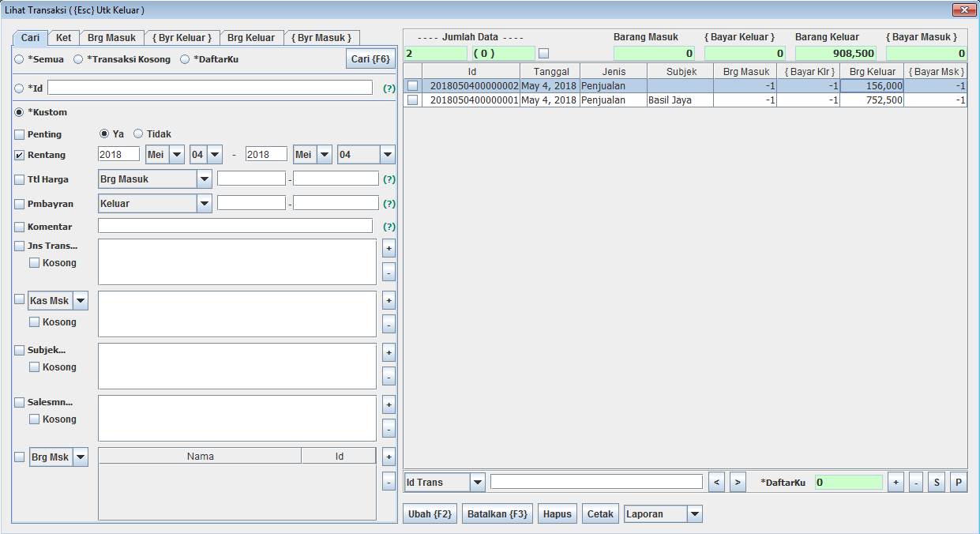Click the plus button beside Salesmn list
This screenshot has width=980, height=534.
point(389,404)
